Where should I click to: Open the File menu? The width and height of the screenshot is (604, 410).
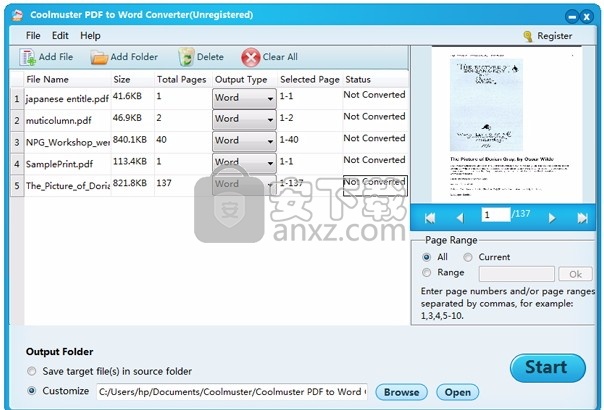[x=33, y=36]
